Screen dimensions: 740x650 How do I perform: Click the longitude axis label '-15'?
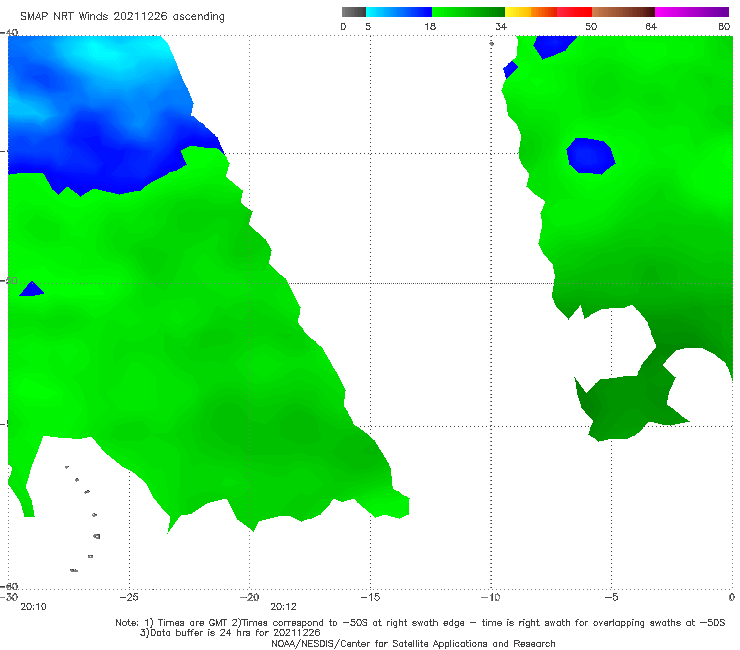pyautogui.click(x=370, y=597)
